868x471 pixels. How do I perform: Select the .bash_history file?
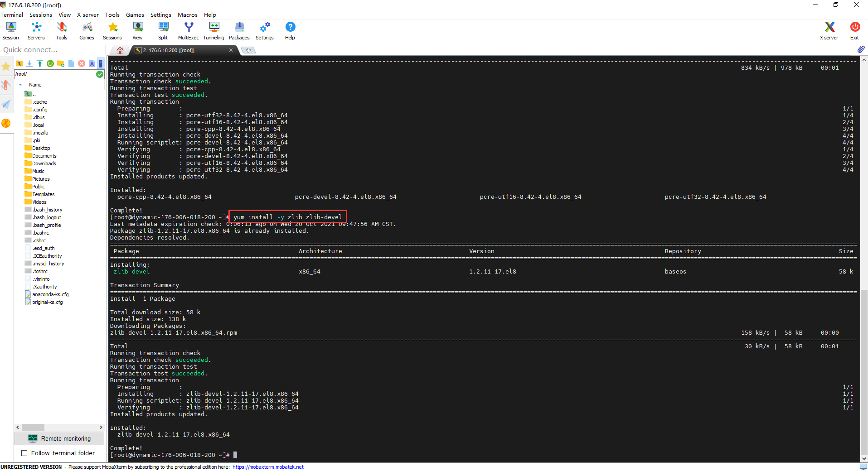[44, 210]
